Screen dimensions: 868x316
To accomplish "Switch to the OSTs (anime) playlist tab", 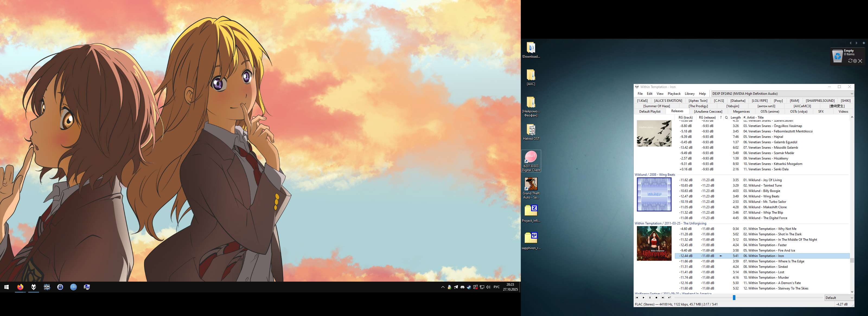I will (x=770, y=111).
